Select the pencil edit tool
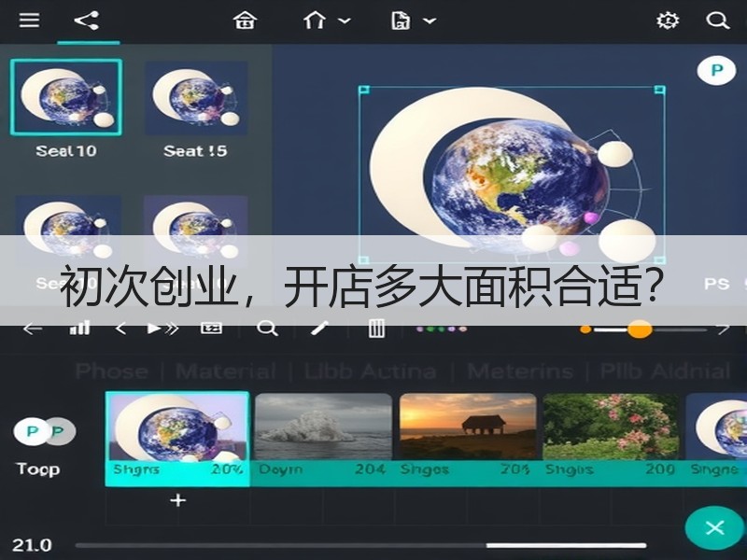This screenshot has width=747, height=560. [x=319, y=329]
